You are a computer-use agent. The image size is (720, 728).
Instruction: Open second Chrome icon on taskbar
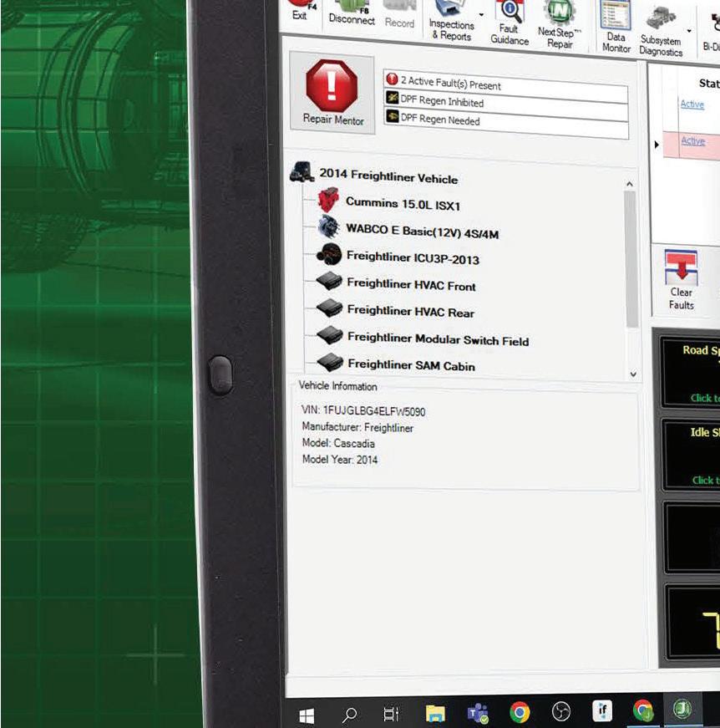643,710
